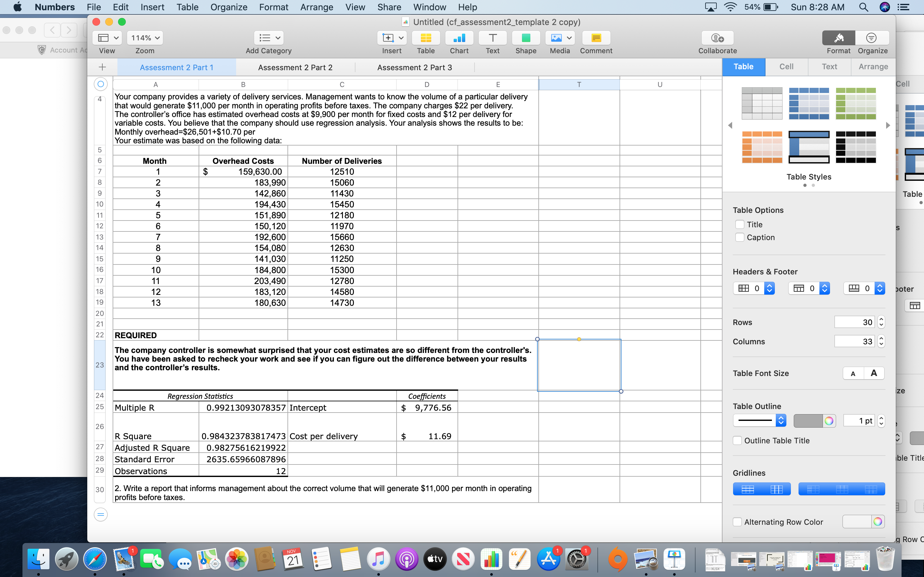Insert a text box via the Text icon
The image size is (924, 577).
[x=492, y=38]
